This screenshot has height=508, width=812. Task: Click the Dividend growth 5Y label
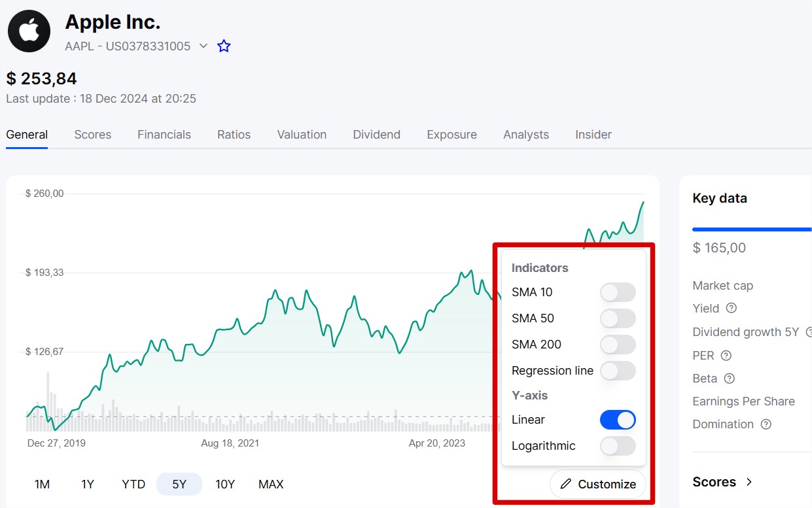746,332
